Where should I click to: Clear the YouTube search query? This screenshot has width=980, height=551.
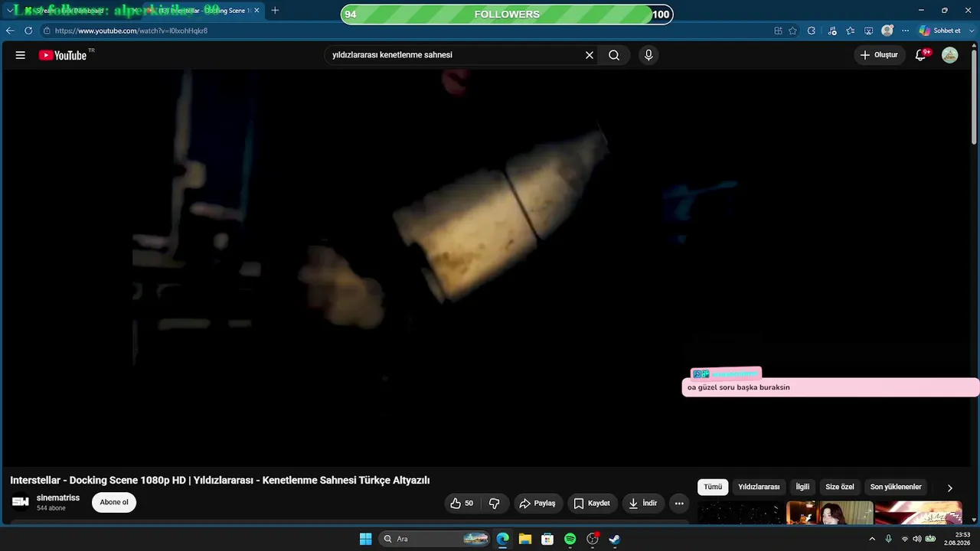(590, 55)
